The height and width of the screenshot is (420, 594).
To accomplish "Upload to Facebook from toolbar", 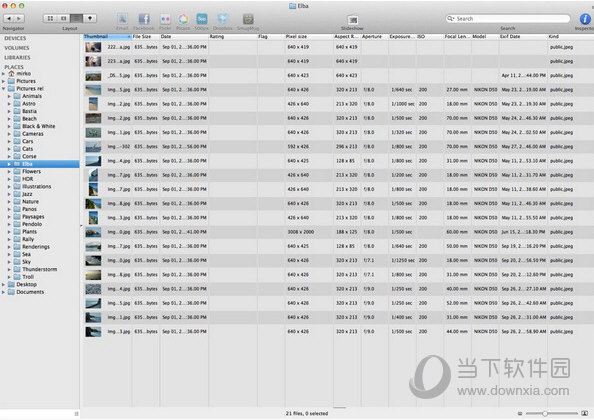I will click(x=144, y=19).
